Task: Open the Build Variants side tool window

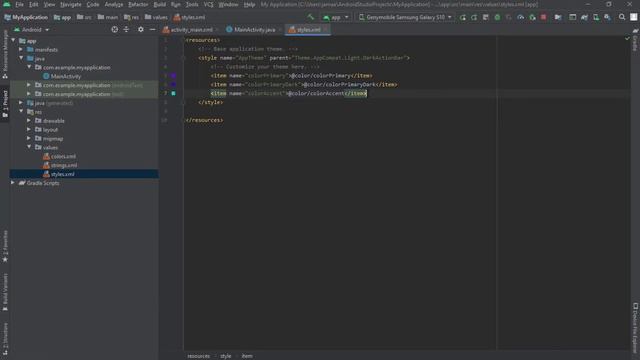Action: (5, 292)
